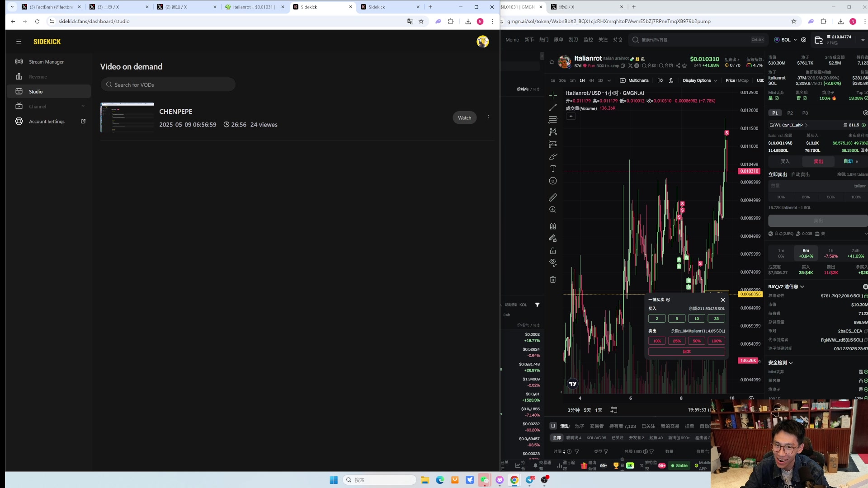Open the emoji sticker tool
This screenshot has height=488, width=868.
click(553, 181)
